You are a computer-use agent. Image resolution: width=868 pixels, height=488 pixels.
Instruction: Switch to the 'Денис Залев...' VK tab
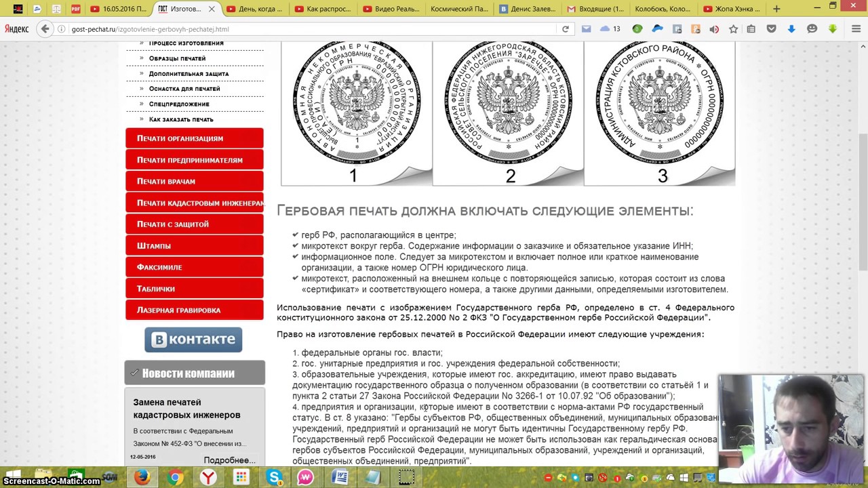527,9
